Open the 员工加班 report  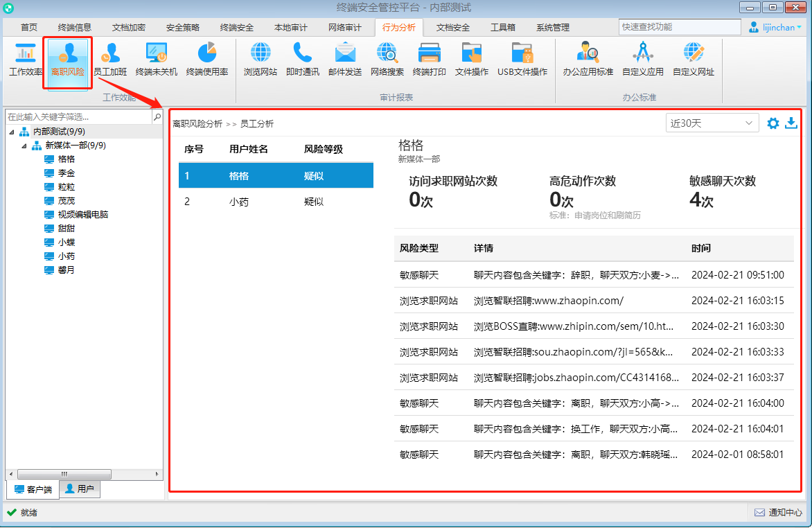pos(110,60)
